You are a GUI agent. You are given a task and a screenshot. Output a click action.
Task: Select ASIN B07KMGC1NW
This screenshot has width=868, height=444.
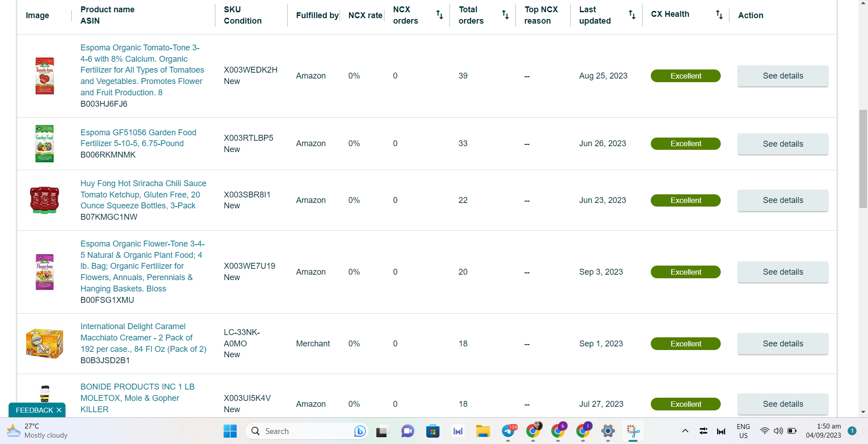109,217
